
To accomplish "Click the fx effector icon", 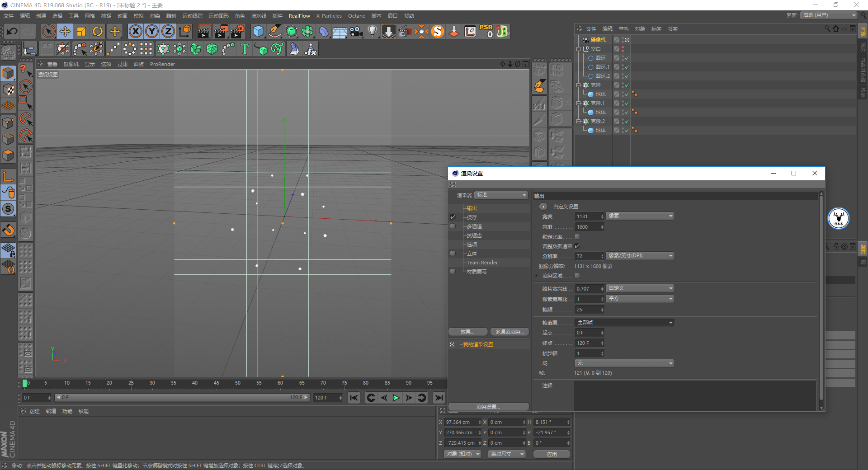I will click(x=311, y=49).
